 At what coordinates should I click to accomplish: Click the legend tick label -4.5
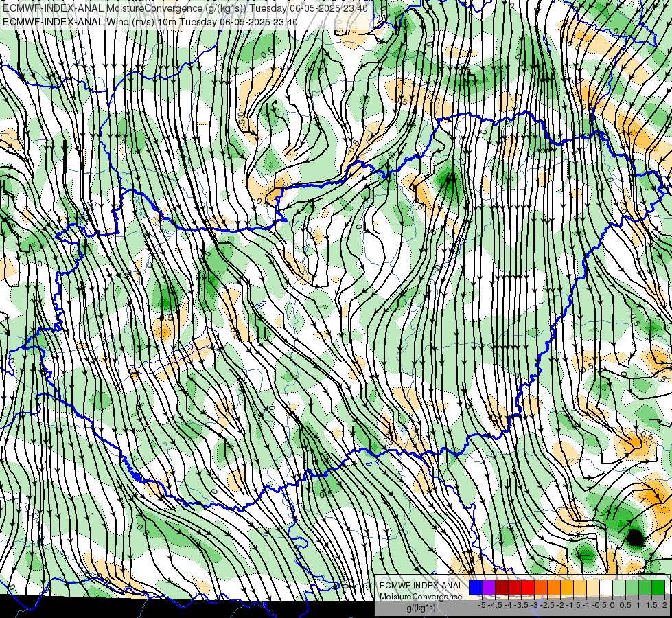pyautogui.click(x=495, y=605)
